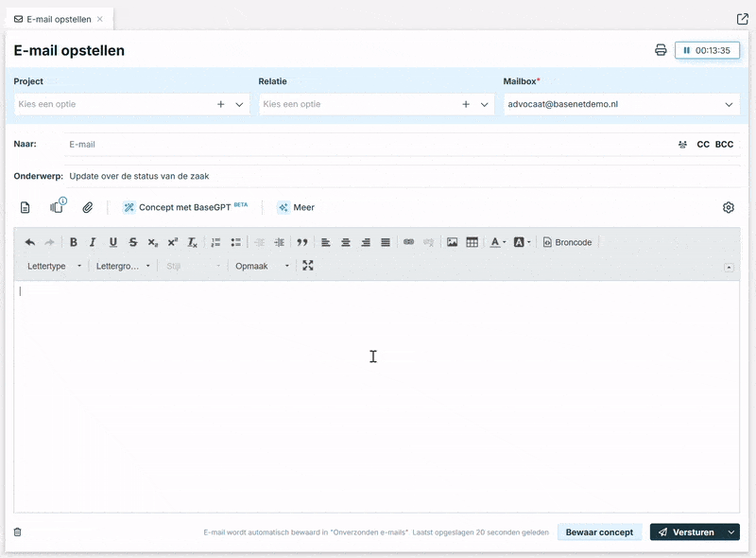Click the Versturen send button
Viewport: 756px width, 558px height.
686,532
